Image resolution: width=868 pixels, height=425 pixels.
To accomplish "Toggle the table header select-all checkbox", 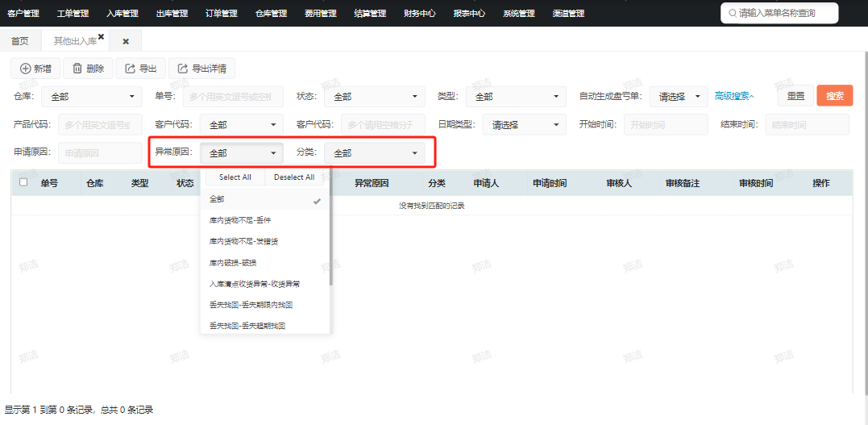I will coord(23,182).
